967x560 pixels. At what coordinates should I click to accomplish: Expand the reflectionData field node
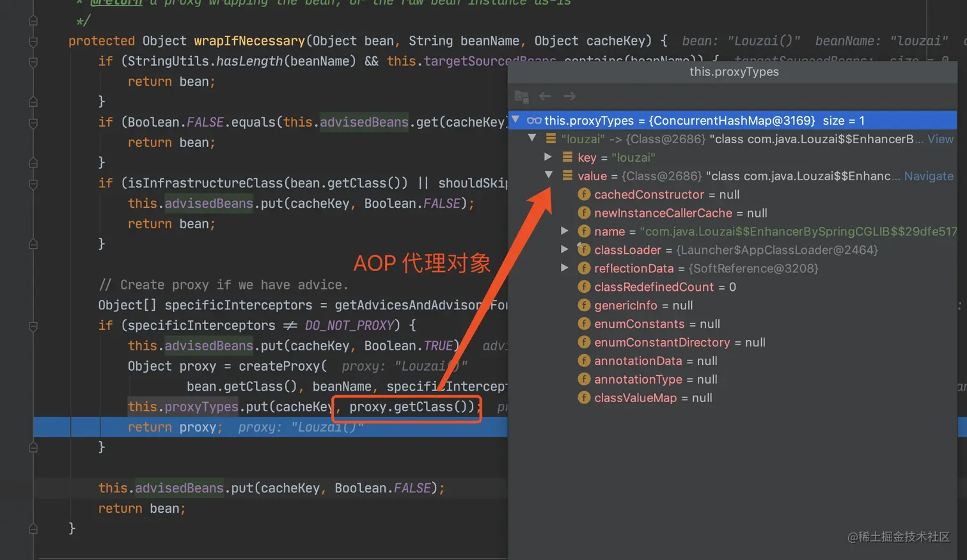click(x=565, y=268)
